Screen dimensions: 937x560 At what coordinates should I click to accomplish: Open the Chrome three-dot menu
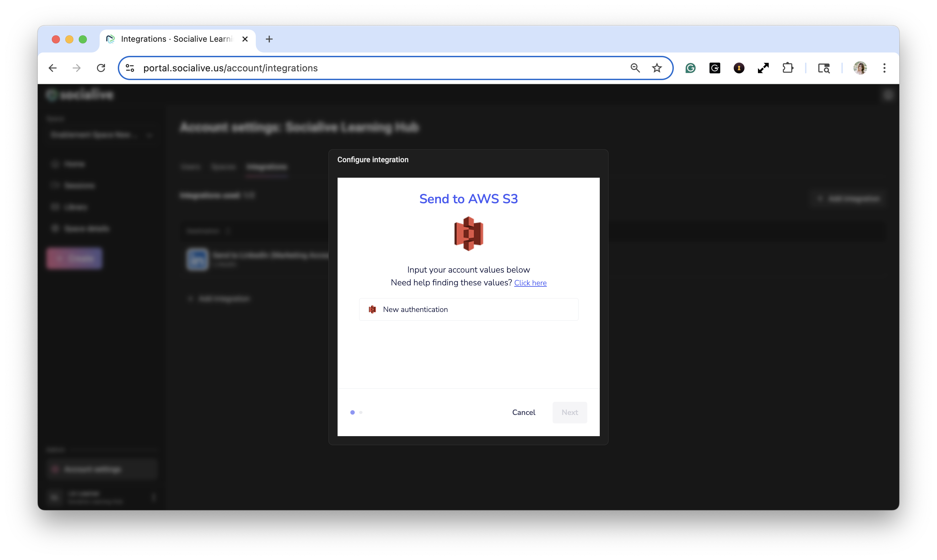click(884, 68)
